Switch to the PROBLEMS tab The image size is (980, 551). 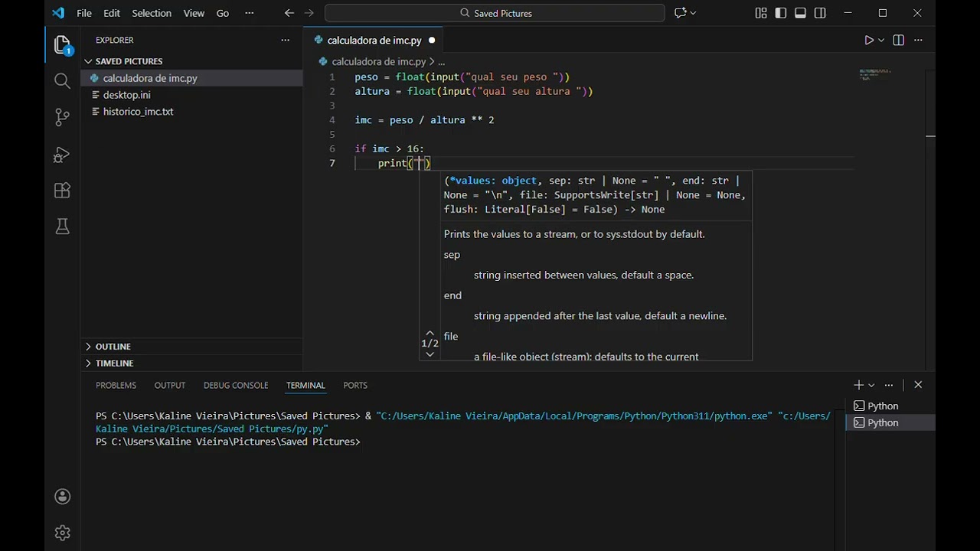(x=116, y=385)
